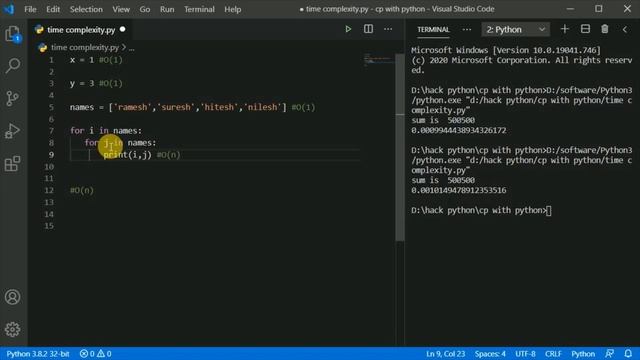
Task: Click Ln 9, Col 23 in status bar
Action: tap(445, 353)
